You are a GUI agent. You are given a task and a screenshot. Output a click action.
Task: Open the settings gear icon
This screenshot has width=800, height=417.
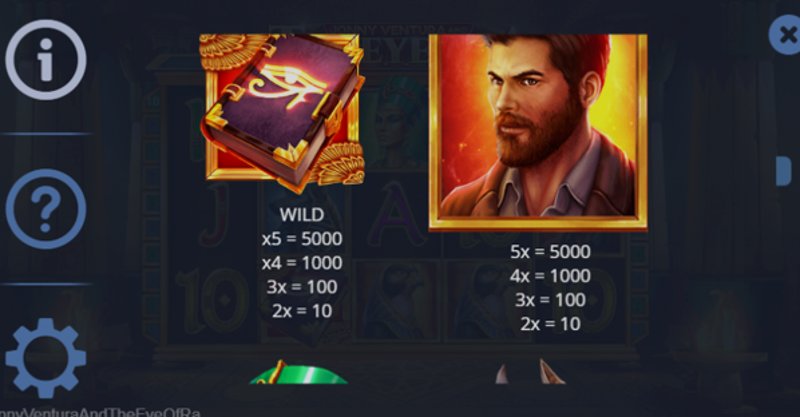(46, 358)
